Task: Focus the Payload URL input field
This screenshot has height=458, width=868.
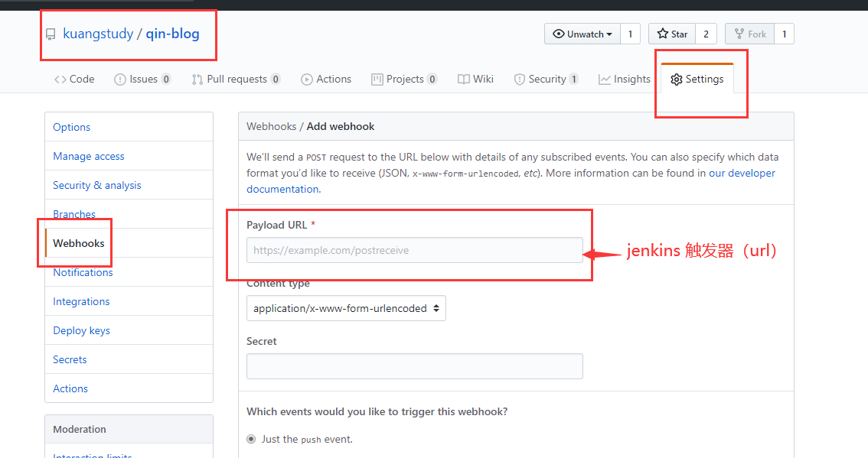Action: [x=415, y=250]
